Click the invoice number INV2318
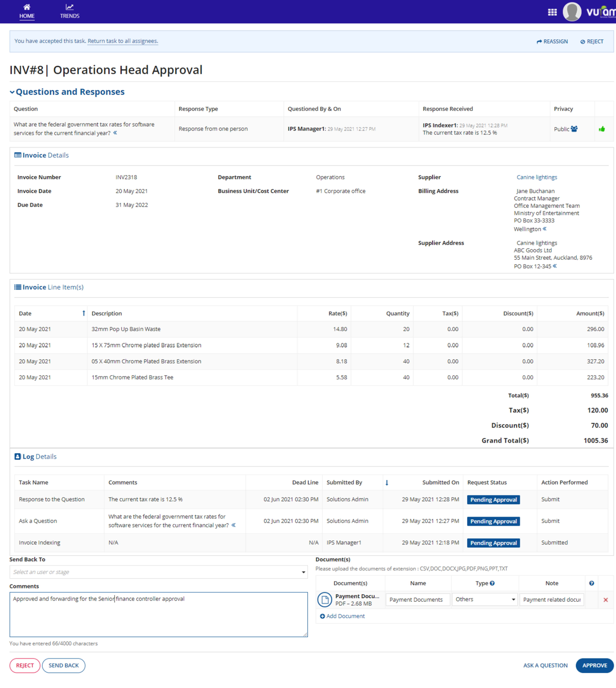The image size is (616, 688). [x=126, y=177]
